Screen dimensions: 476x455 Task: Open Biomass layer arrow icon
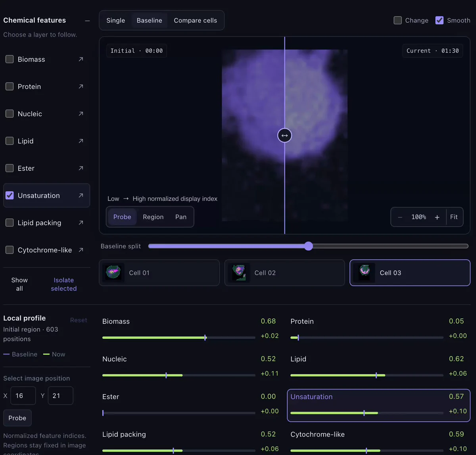(x=81, y=59)
